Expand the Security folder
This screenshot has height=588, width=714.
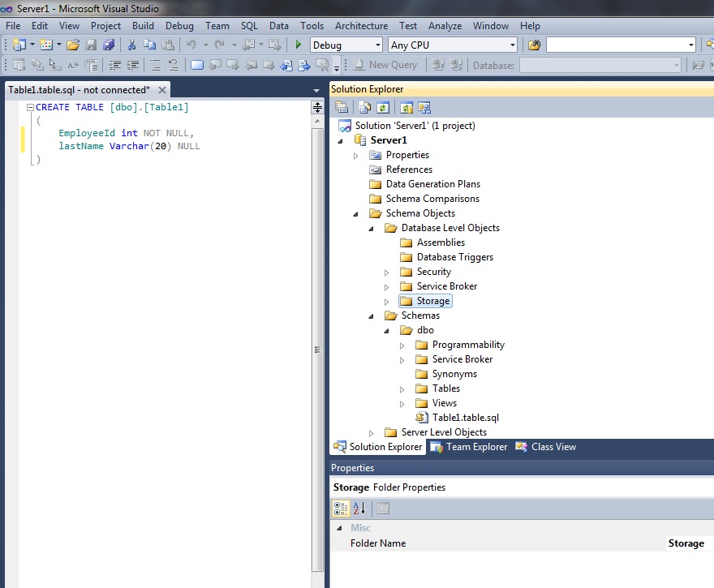(x=386, y=273)
